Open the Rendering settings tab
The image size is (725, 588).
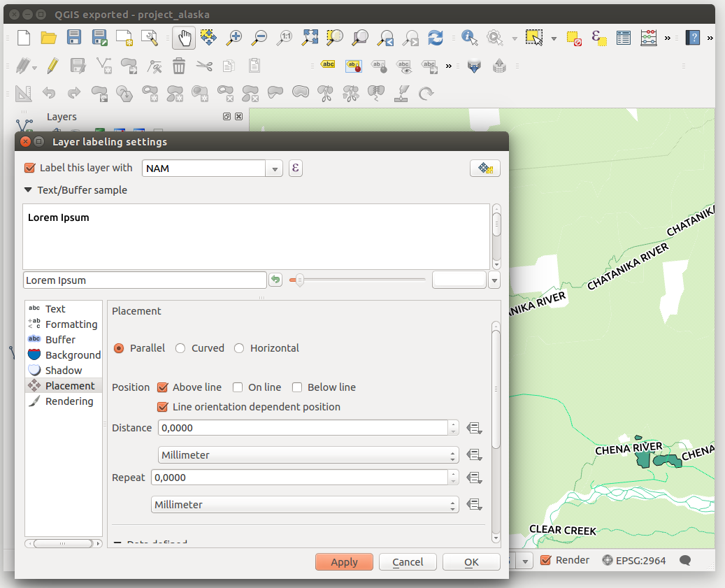[69, 401]
